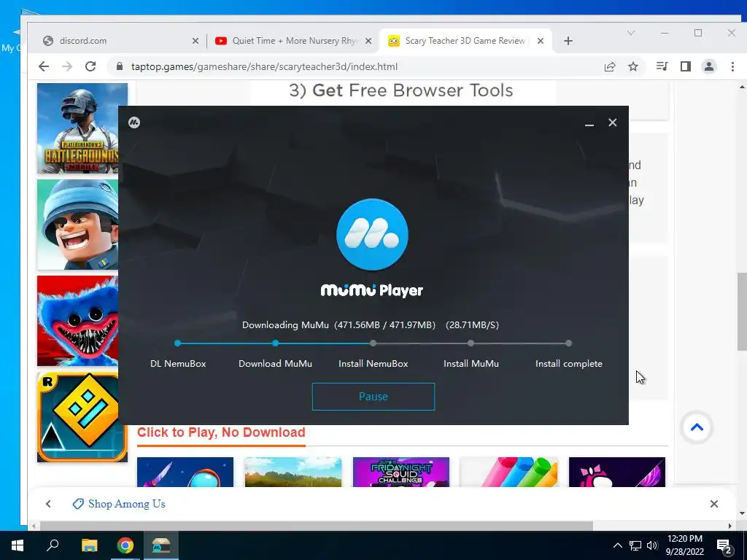
Task: Open the Geometry Dash game thumbnail
Action: [x=77, y=416]
